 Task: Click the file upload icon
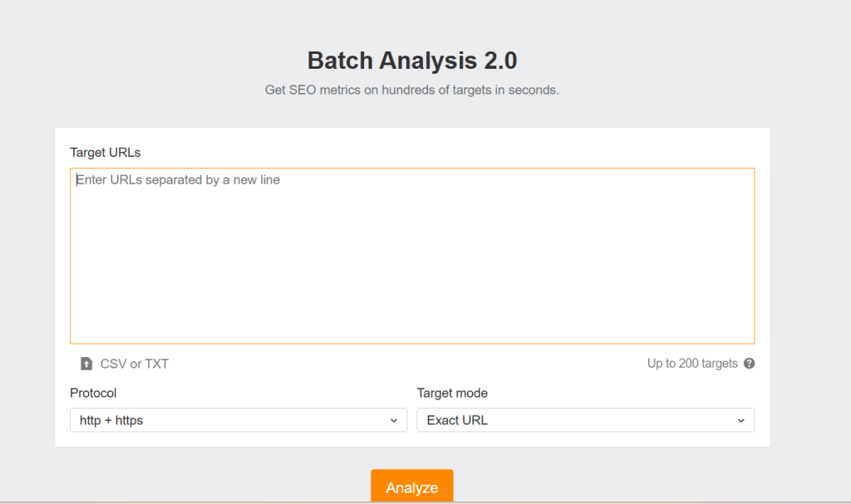click(86, 364)
